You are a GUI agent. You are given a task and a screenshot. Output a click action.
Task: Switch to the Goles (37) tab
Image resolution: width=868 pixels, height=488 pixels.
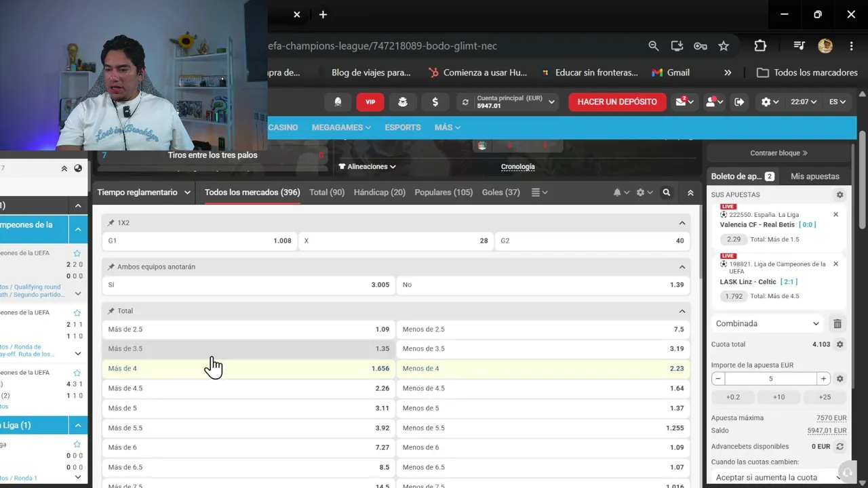click(x=501, y=192)
